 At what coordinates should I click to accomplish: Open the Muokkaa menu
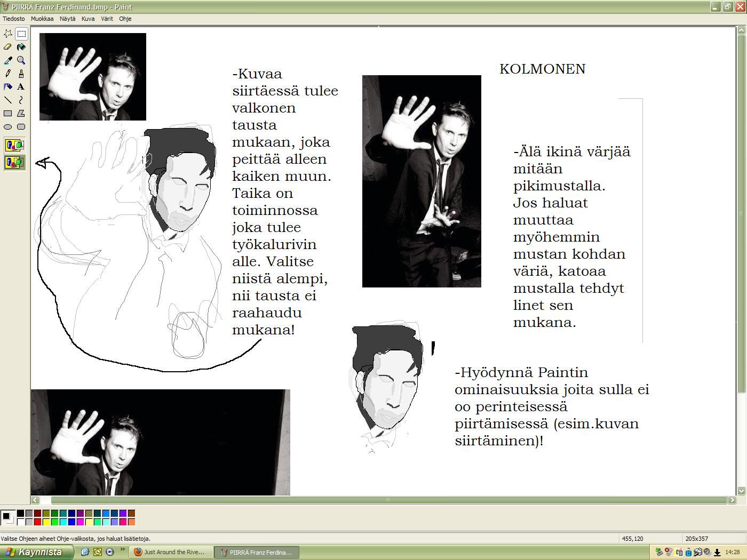(x=42, y=19)
